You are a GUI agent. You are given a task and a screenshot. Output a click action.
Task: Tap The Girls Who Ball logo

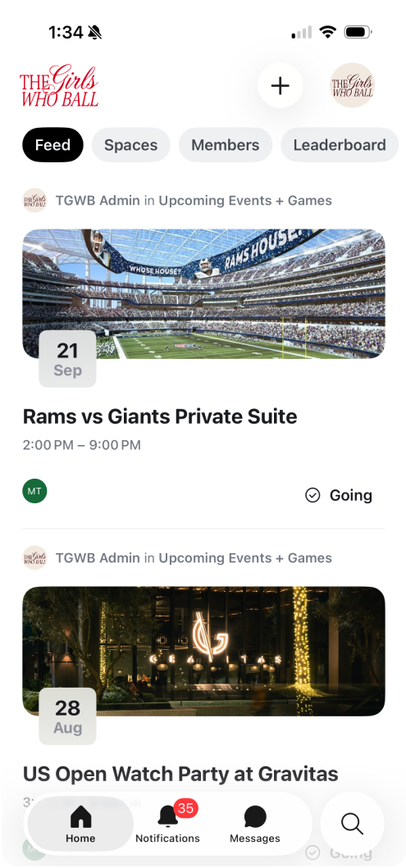click(59, 86)
